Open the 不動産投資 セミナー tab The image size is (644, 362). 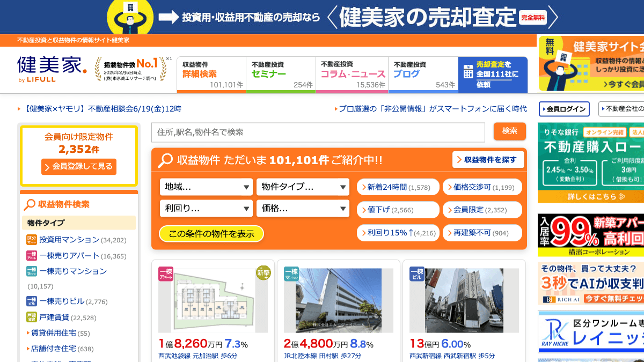click(x=281, y=75)
